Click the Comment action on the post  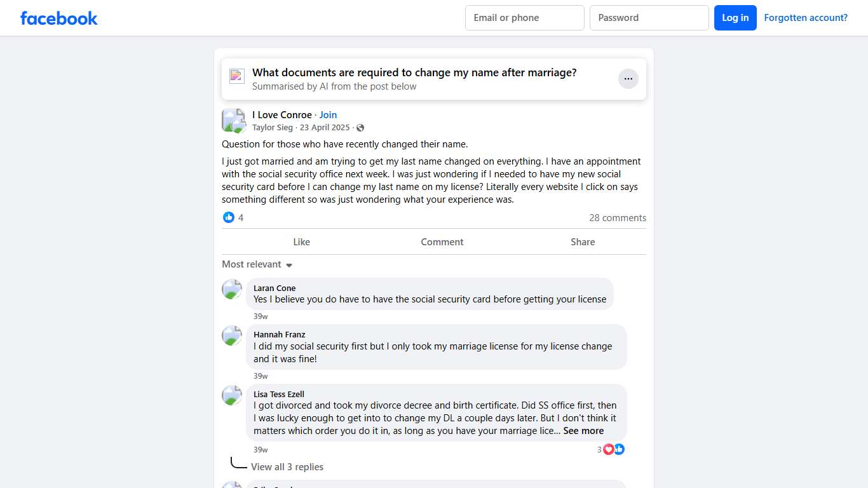point(442,242)
